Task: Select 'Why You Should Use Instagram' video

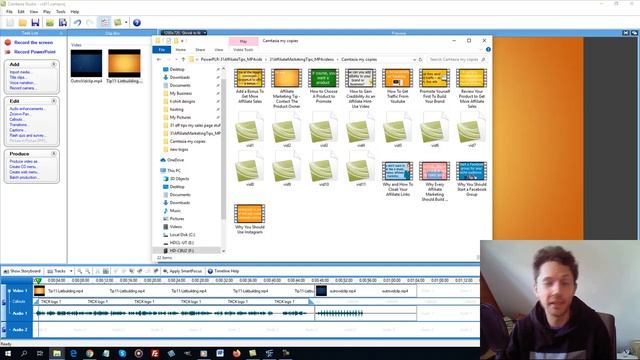Action: click(x=249, y=220)
